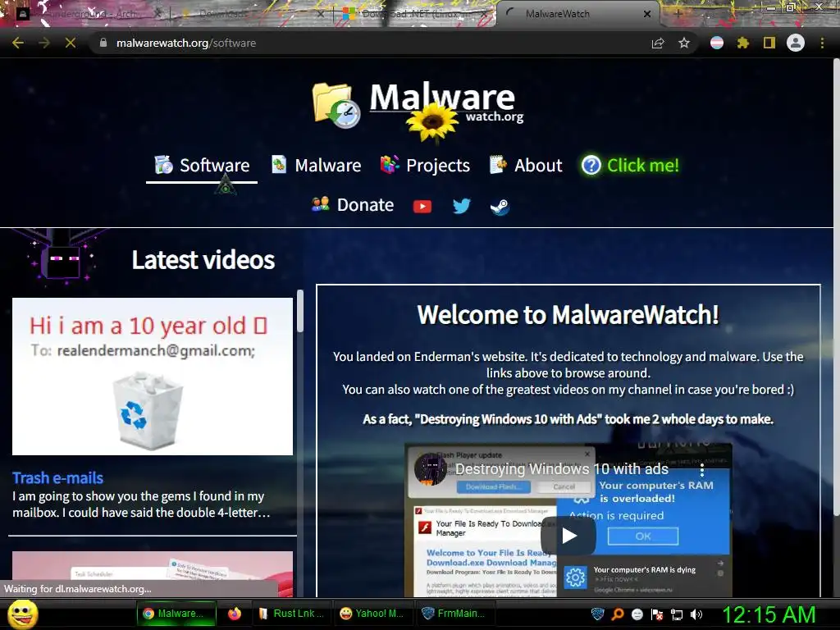
Task: Stop loading the page with the X button
Action: point(71,43)
